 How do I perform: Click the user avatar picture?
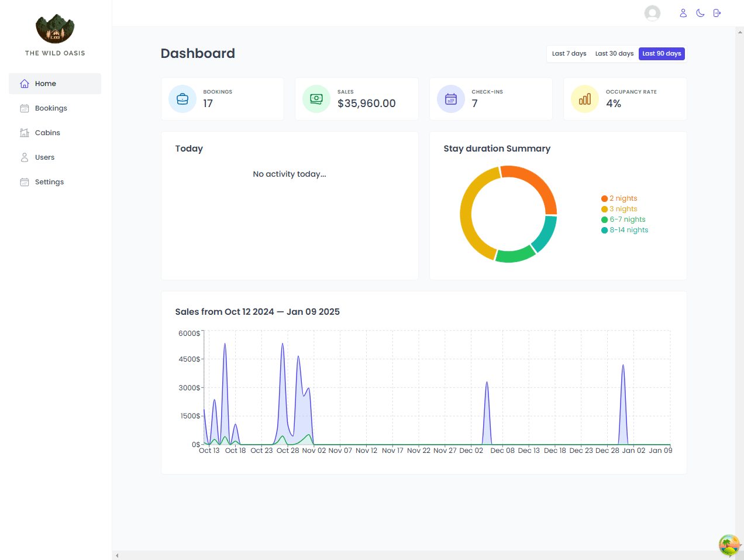point(652,13)
